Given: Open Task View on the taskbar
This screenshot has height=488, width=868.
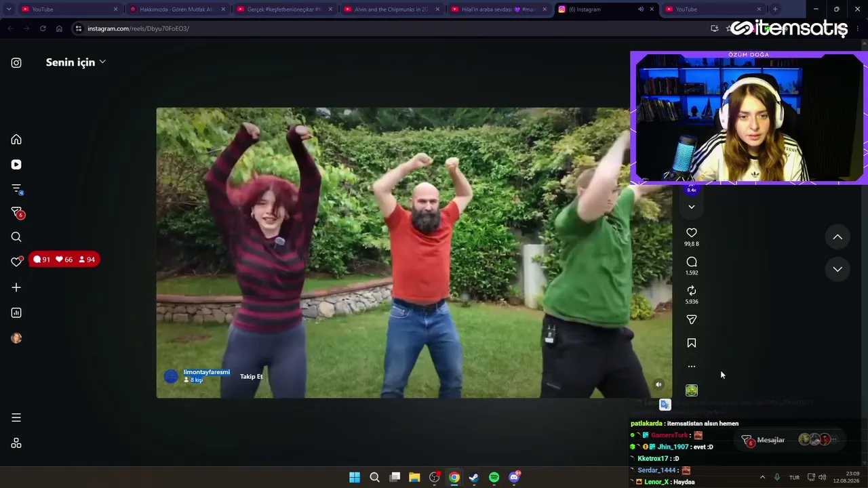Looking at the screenshot, I should [395, 477].
